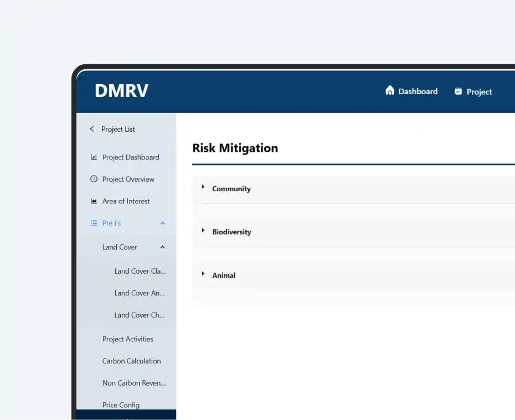Open Area of Interest in sidebar
This screenshot has width=515, height=420.
(x=126, y=201)
